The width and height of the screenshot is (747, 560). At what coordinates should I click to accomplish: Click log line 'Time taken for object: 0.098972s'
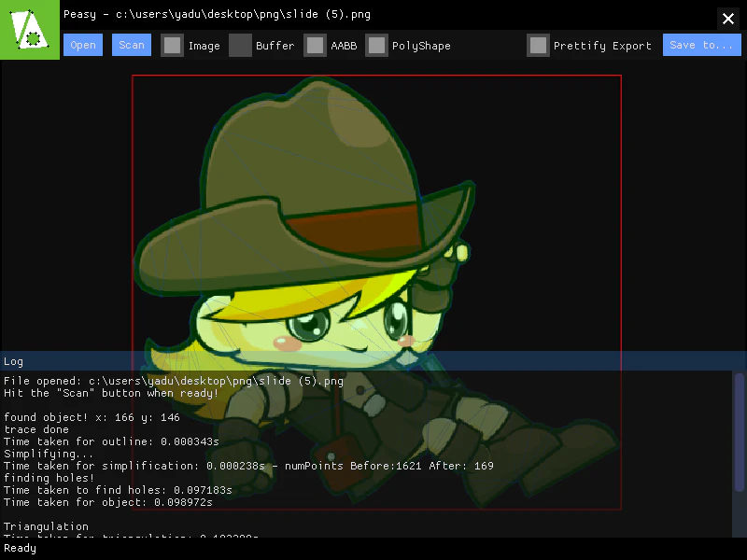point(107,502)
